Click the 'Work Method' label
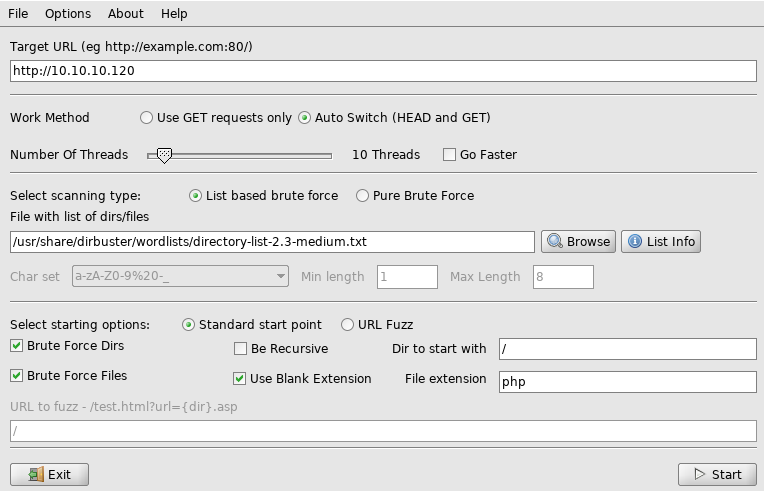The height and width of the screenshot is (491, 764). pyautogui.click(x=50, y=118)
